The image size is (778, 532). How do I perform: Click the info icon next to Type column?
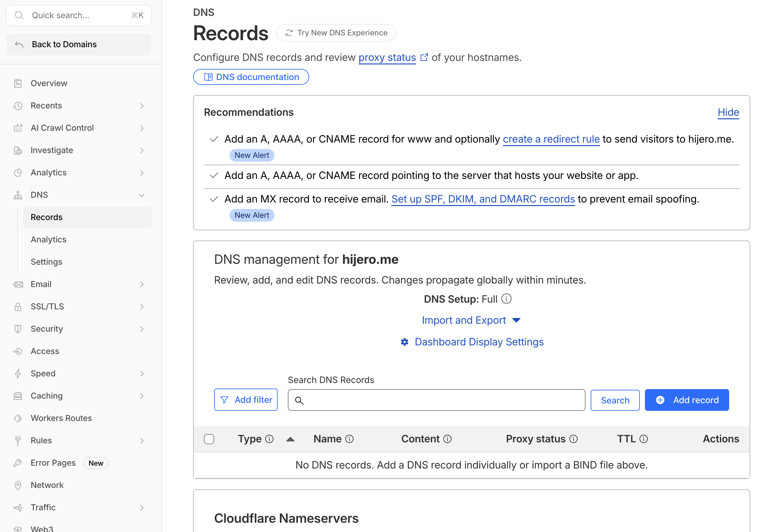coord(269,439)
